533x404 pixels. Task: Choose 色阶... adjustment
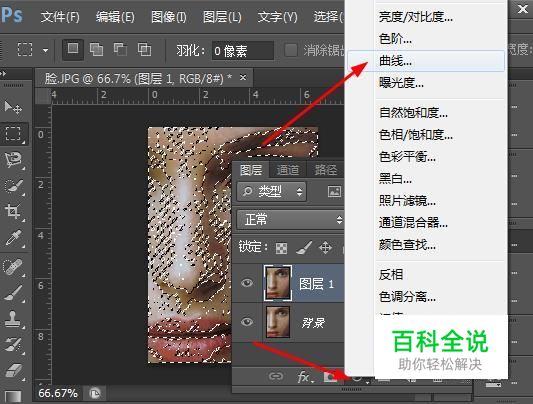395,39
